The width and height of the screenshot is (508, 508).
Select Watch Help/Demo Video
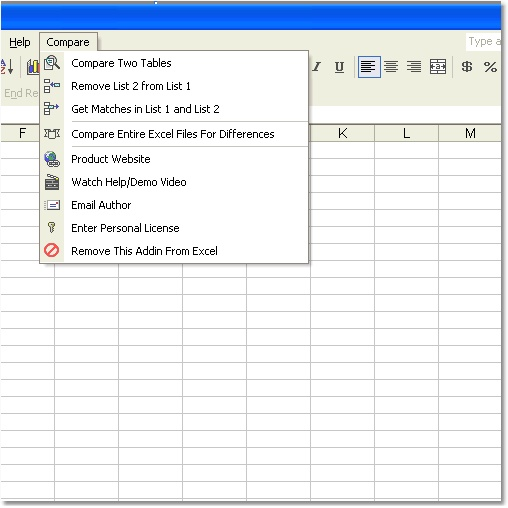tap(174, 182)
